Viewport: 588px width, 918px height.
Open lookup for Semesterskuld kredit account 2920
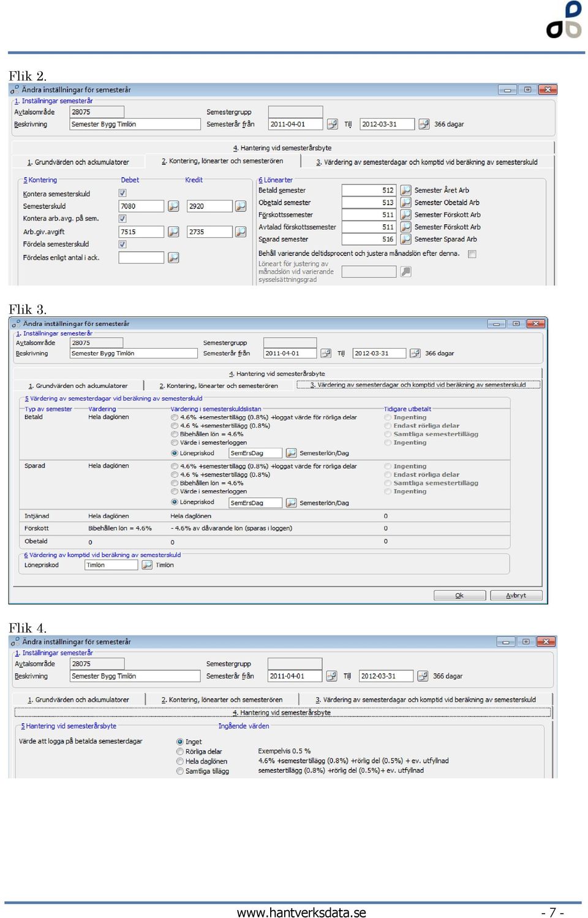[241, 206]
